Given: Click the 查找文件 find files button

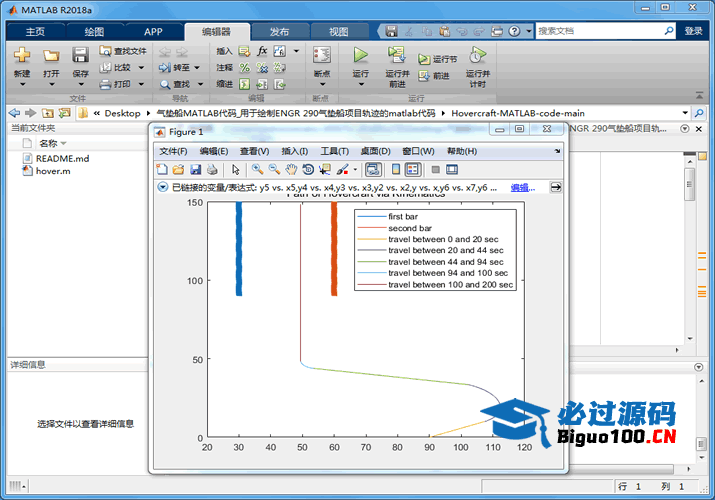Looking at the screenshot, I should tap(123, 51).
